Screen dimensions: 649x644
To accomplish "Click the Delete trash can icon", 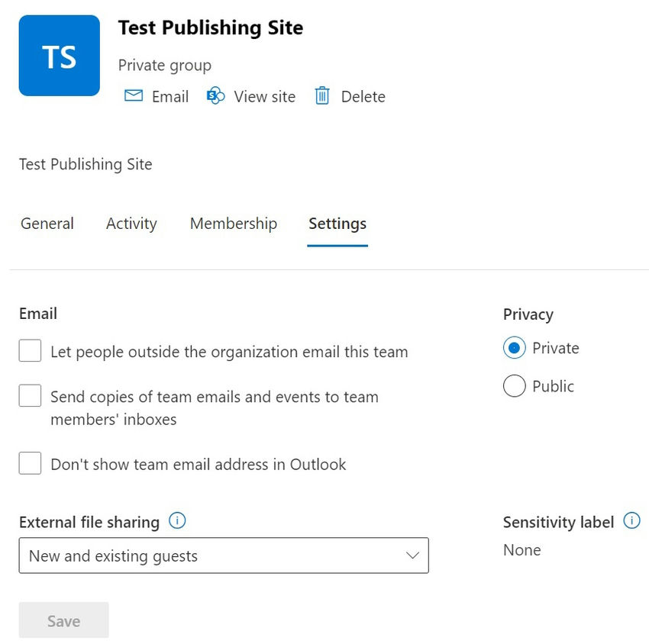I will [x=322, y=95].
